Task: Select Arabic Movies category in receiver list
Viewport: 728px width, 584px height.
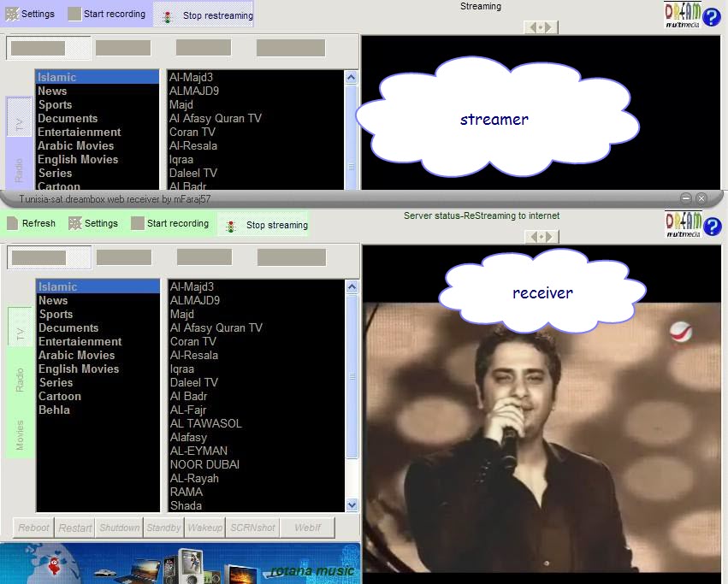Action: pyautogui.click(x=98, y=355)
